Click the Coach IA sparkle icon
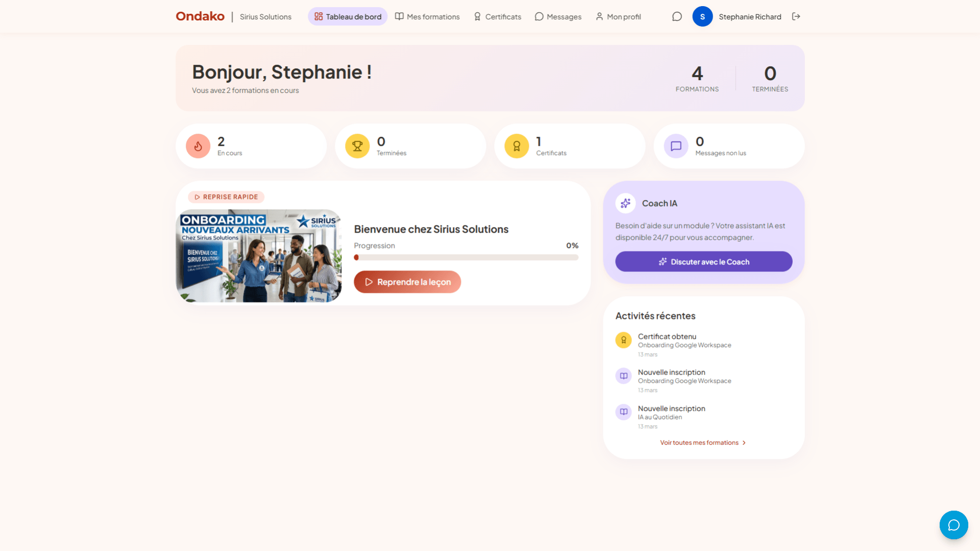Viewport: 980px width, 551px height. click(x=625, y=203)
